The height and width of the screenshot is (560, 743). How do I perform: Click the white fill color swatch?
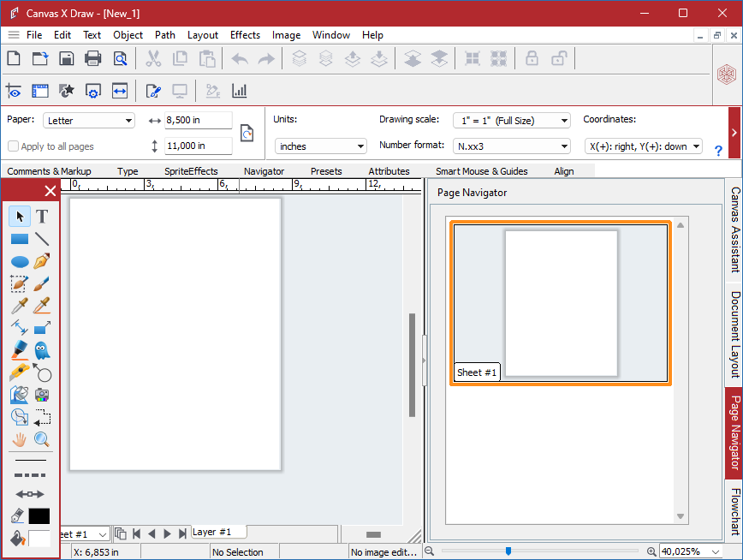[x=39, y=539]
